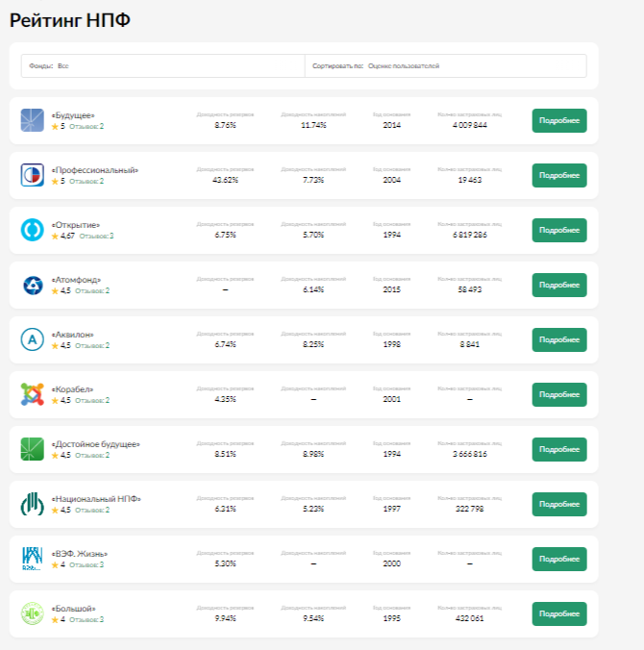644x650 pixels.
Task: Open the «Корабел» fund name link
Action: click(72, 389)
